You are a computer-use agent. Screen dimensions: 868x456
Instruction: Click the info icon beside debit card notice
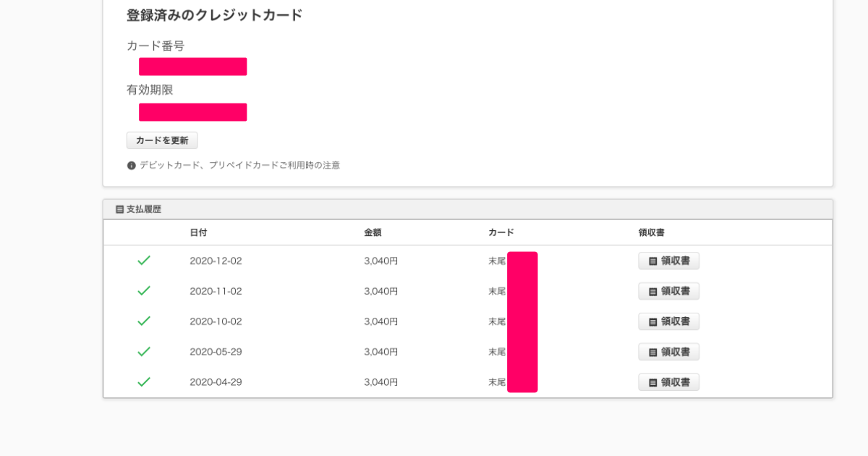click(132, 166)
